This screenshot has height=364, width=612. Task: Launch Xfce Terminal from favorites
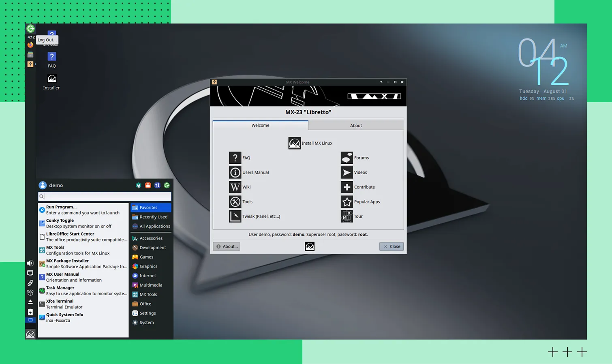click(83, 304)
